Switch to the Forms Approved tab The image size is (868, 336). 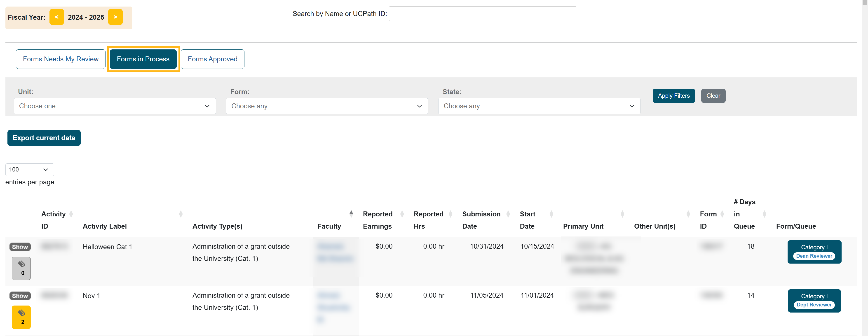(x=212, y=59)
